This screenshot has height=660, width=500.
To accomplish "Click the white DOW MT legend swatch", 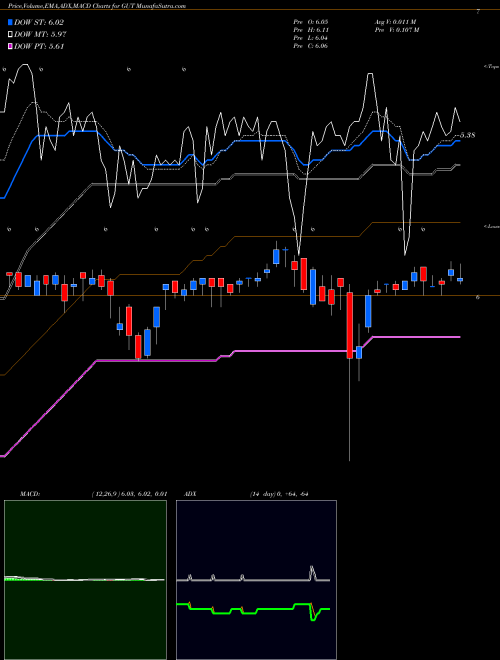I will click(10, 35).
